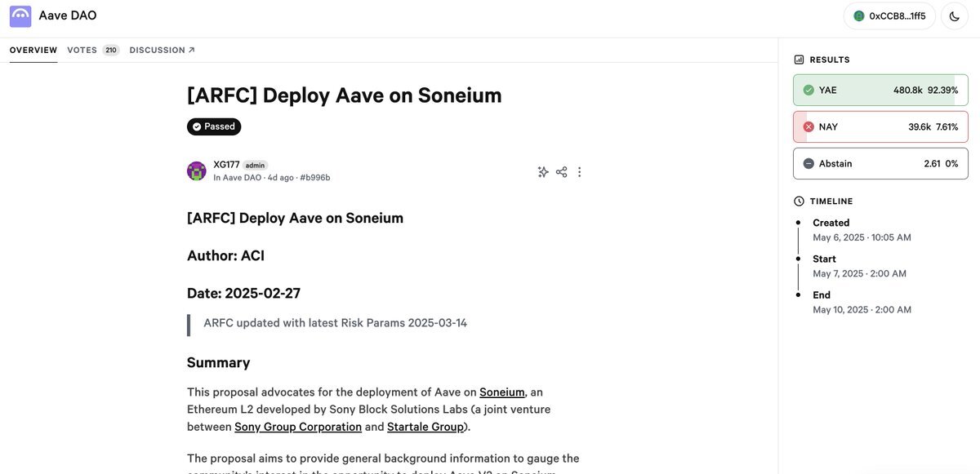Click the Created timeline marker dot
This screenshot has height=474, width=980.
tap(798, 222)
